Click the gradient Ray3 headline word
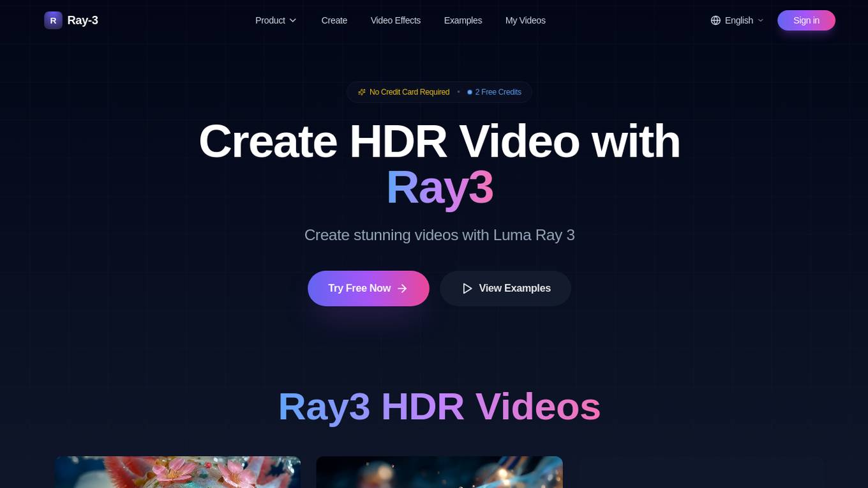This screenshot has width=868, height=488. pyautogui.click(x=440, y=187)
